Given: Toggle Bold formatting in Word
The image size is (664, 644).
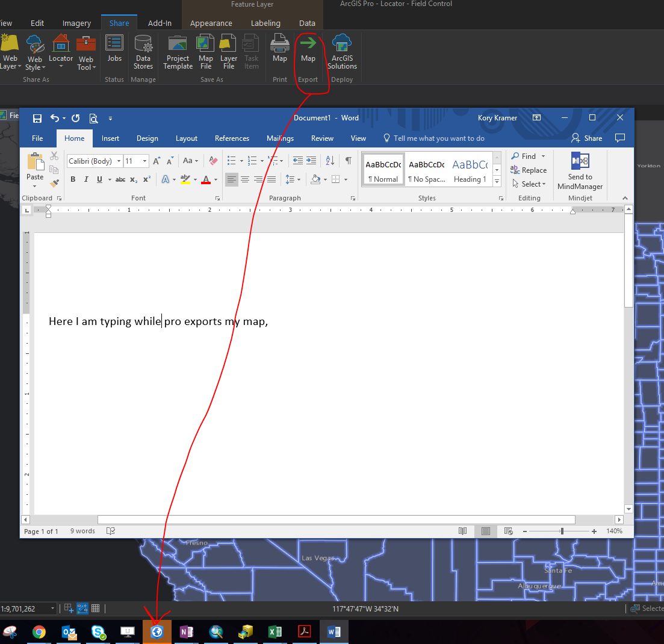Looking at the screenshot, I should [73, 179].
